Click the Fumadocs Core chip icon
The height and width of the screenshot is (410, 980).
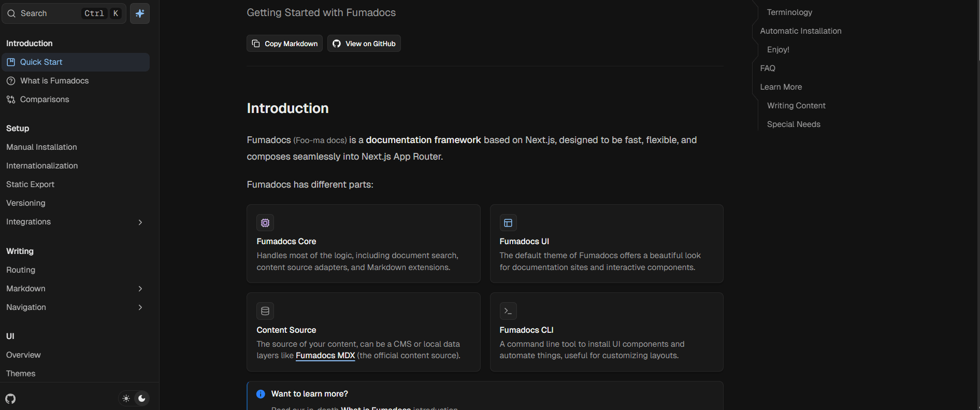[x=265, y=223]
